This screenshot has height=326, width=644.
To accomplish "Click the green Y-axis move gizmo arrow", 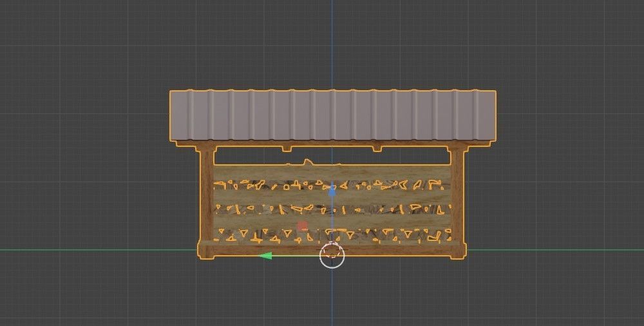I will click(266, 256).
